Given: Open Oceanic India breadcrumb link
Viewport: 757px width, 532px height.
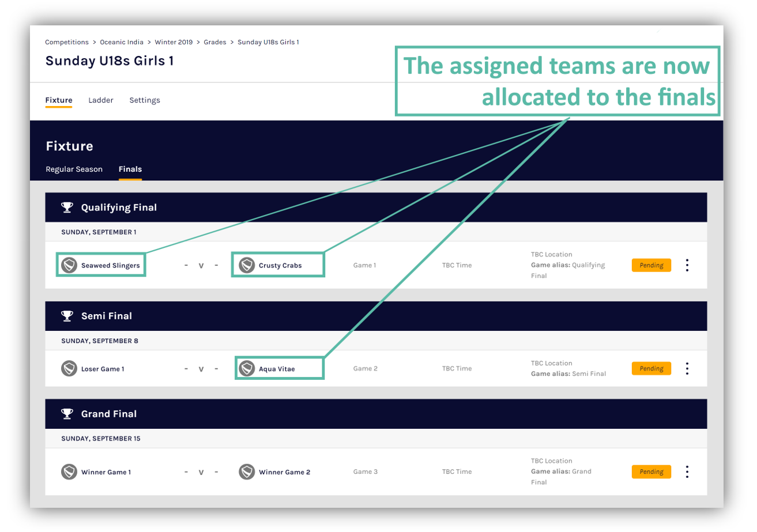Looking at the screenshot, I should pyautogui.click(x=122, y=42).
